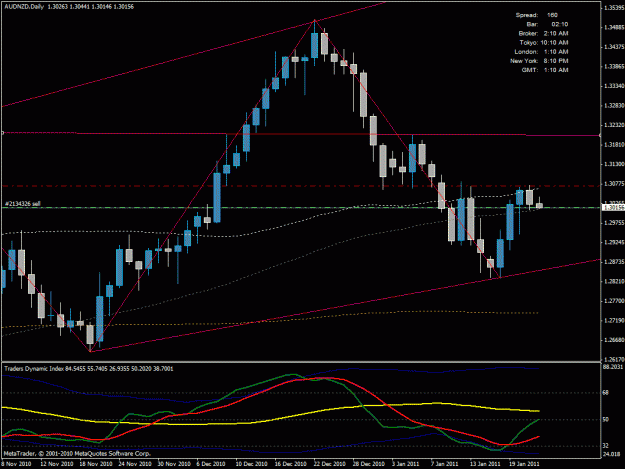This screenshot has height=469, width=625.
Task: Click the Spread: 160 readout
Action: [537, 15]
